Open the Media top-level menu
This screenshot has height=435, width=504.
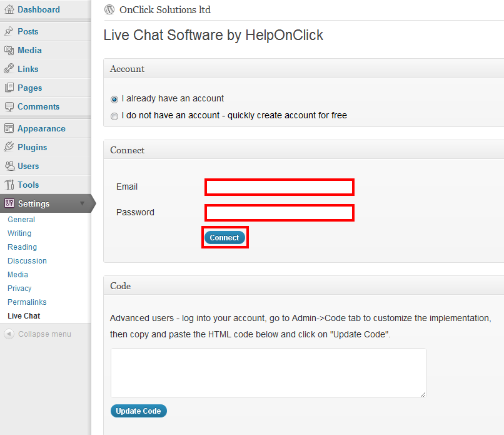pos(29,50)
